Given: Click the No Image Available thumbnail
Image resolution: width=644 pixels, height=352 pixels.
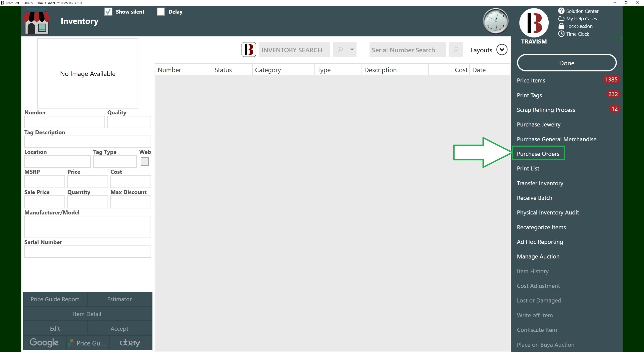Looking at the screenshot, I should (x=88, y=73).
